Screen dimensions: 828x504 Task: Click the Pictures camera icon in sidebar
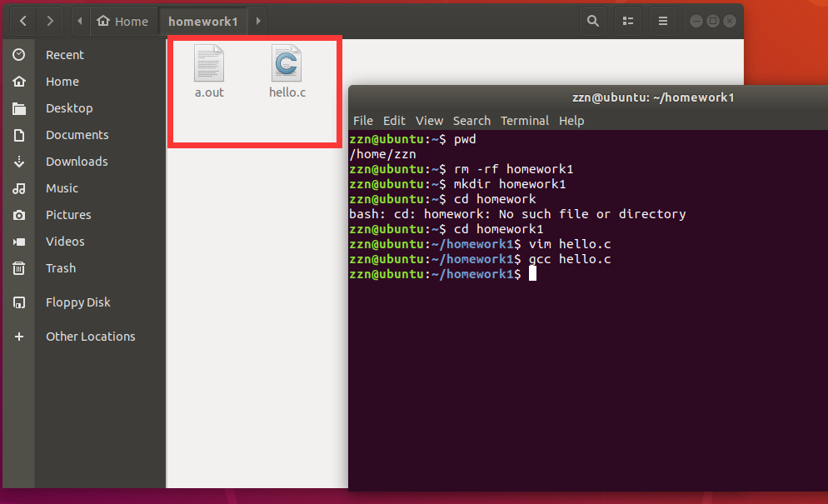[x=19, y=215]
